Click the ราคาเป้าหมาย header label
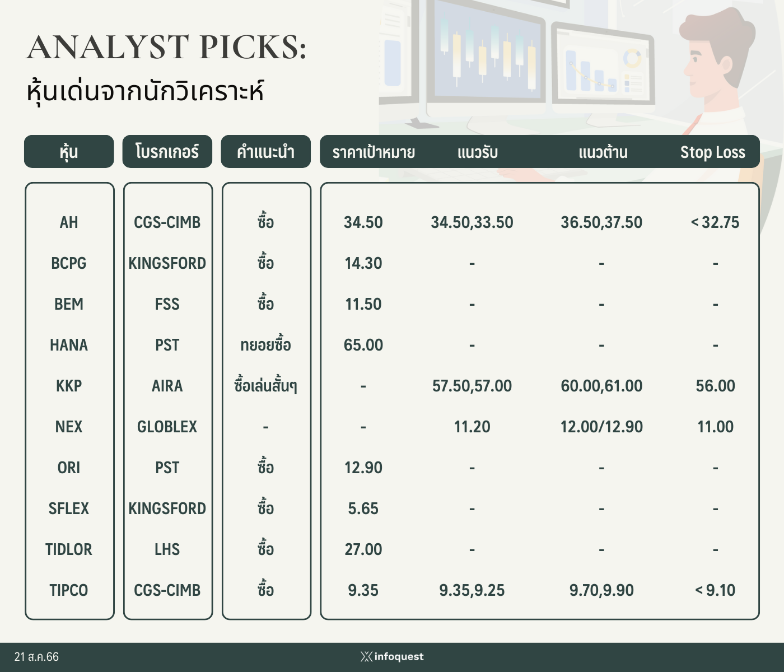 (374, 152)
